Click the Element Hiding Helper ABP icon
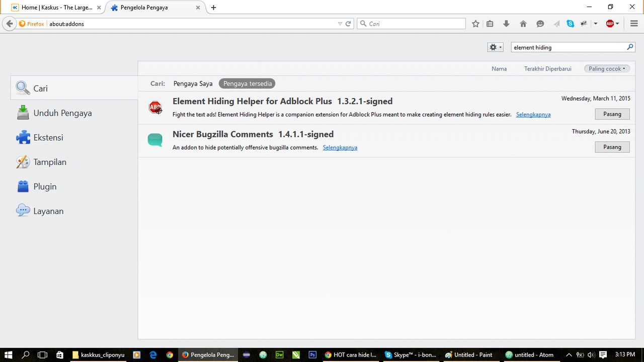The image size is (644, 362). (x=155, y=108)
